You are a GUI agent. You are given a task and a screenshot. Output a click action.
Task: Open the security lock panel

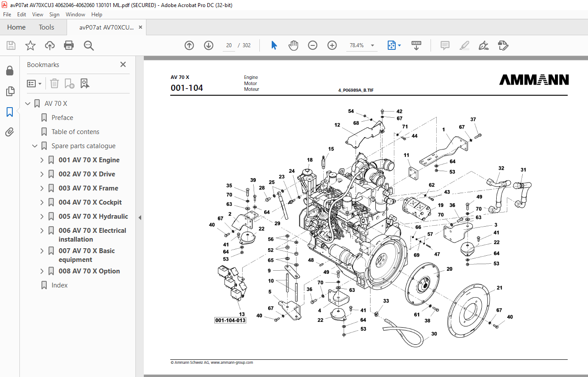[x=10, y=71]
